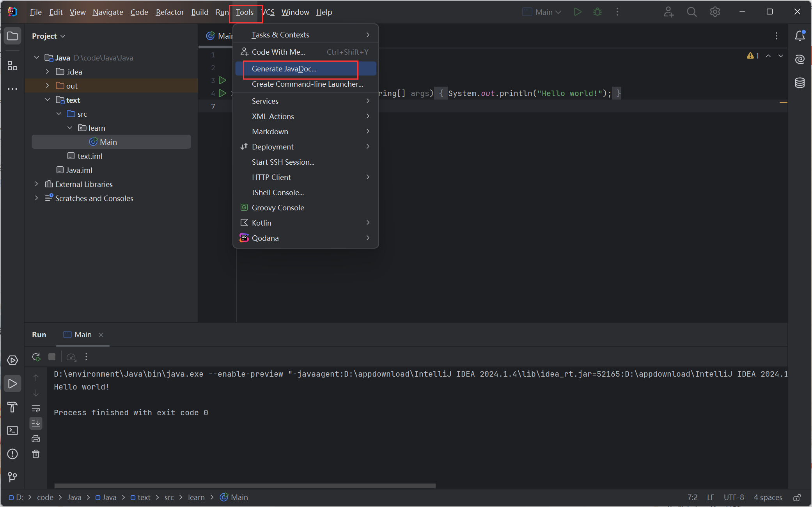The width and height of the screenshot is (812, 507).
Task: Collapse the Java project root node
Action: (x=37, y=58)
